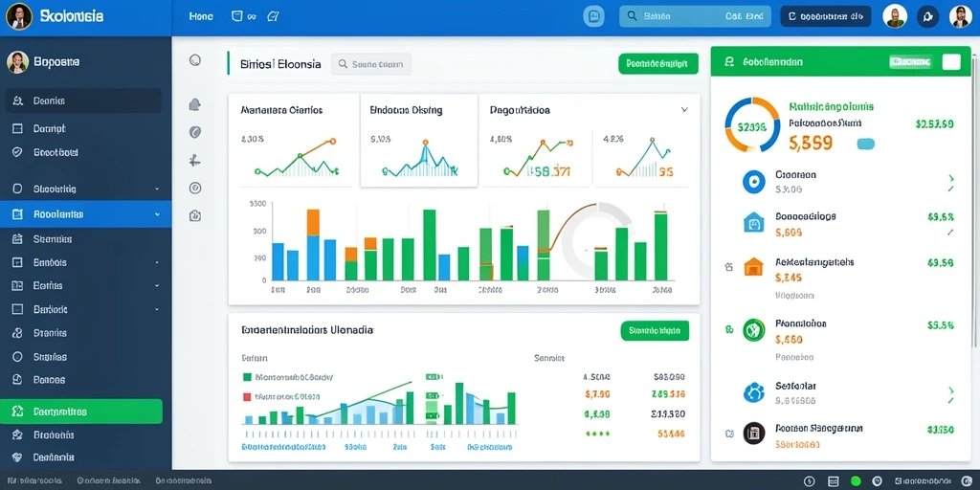Open the light blue square icon in top bar
This screenshot has height=490, width=980.
pos(593,16)
